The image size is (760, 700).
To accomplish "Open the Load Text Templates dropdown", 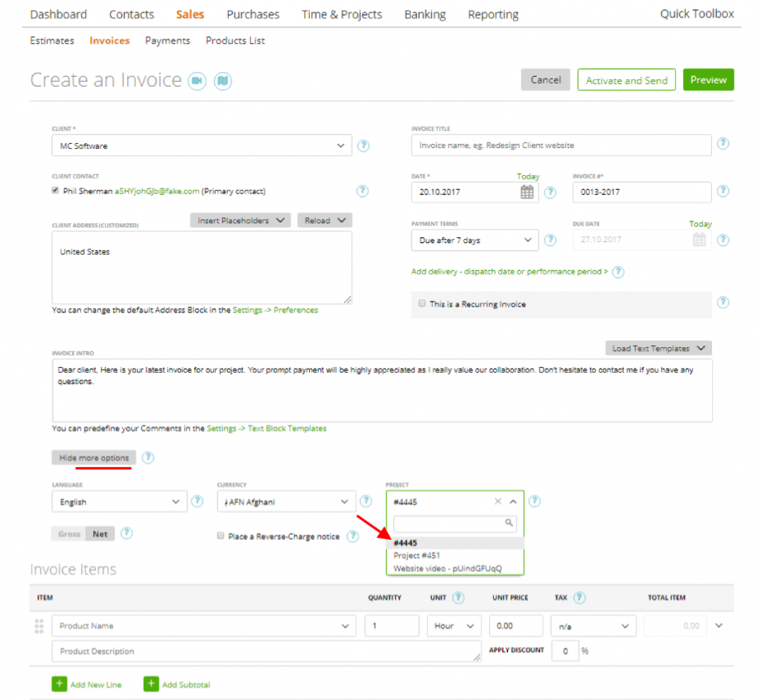I will tap(658, 348).
